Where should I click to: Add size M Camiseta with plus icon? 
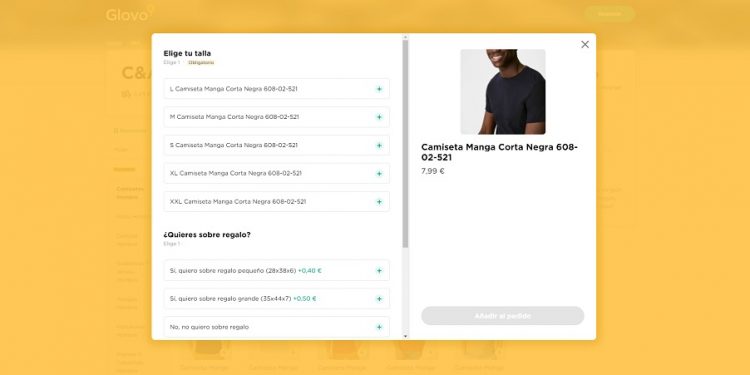pyautogui.click(x=379, y=117)
